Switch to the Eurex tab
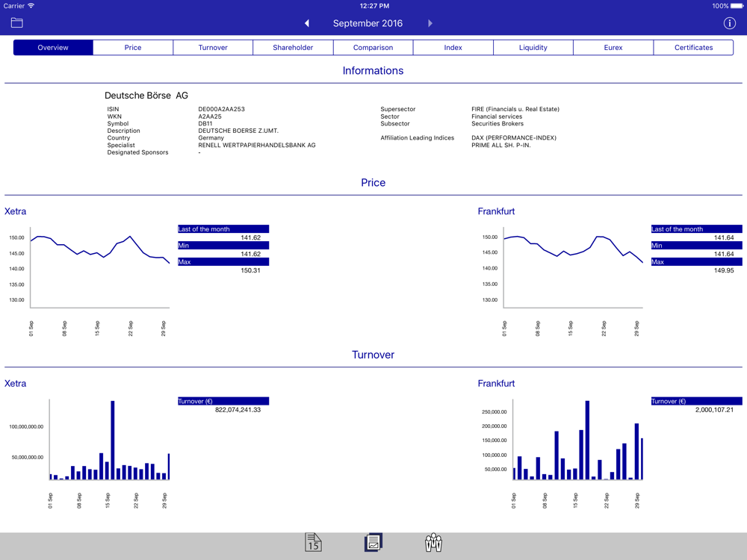 613,48
